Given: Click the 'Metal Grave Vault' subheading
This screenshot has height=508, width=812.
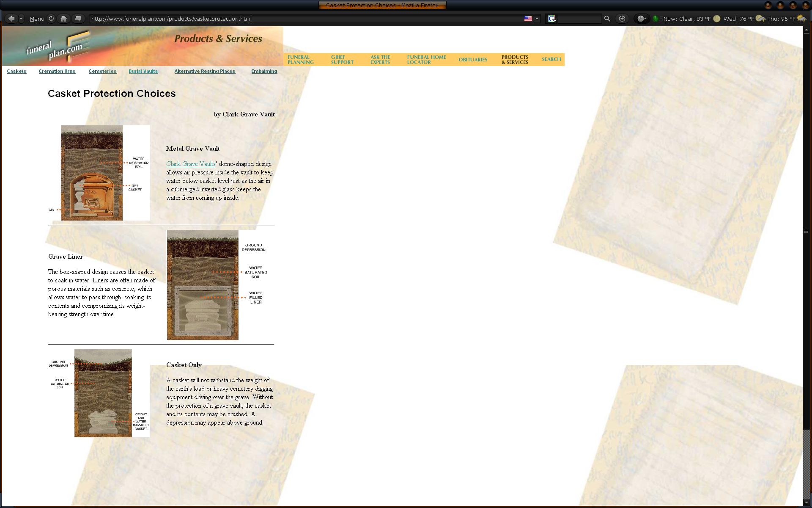Looking at the screenshot, I should [193, 149].
